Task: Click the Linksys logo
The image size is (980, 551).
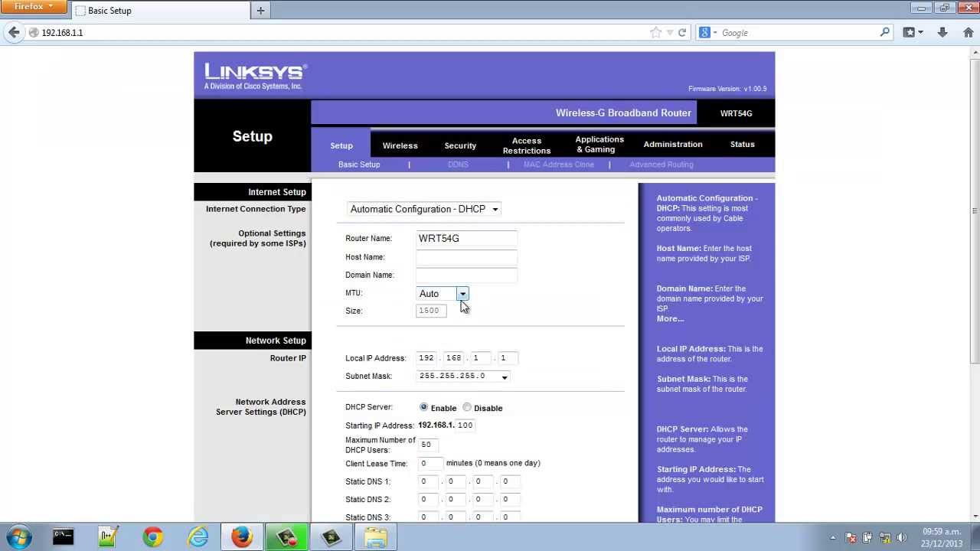Action: (x=255, y=76)
